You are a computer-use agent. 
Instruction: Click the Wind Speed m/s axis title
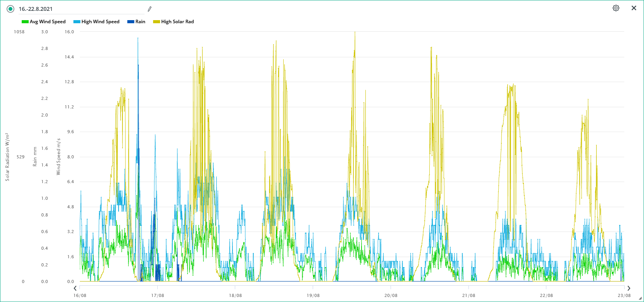click(x=59, y=157)
